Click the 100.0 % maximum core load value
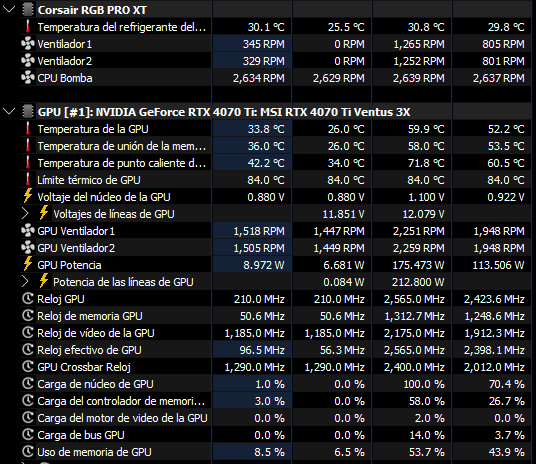Image resolution: width=536 pixels, height=464 pixels. (x=424, y=384)
